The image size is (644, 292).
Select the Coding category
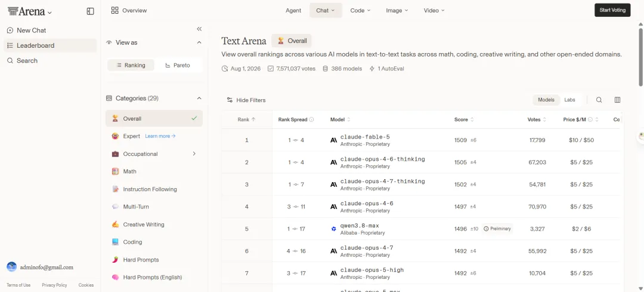coord(154,242)
